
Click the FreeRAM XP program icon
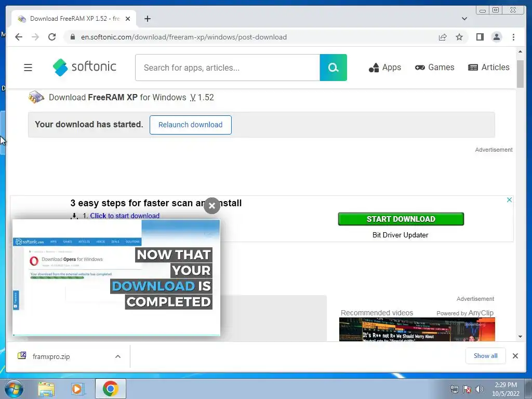(x=36, y=97)
